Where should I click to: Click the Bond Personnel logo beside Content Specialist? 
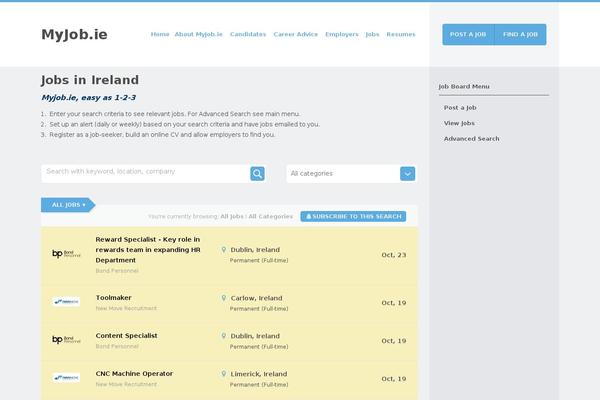click(66, 340)
